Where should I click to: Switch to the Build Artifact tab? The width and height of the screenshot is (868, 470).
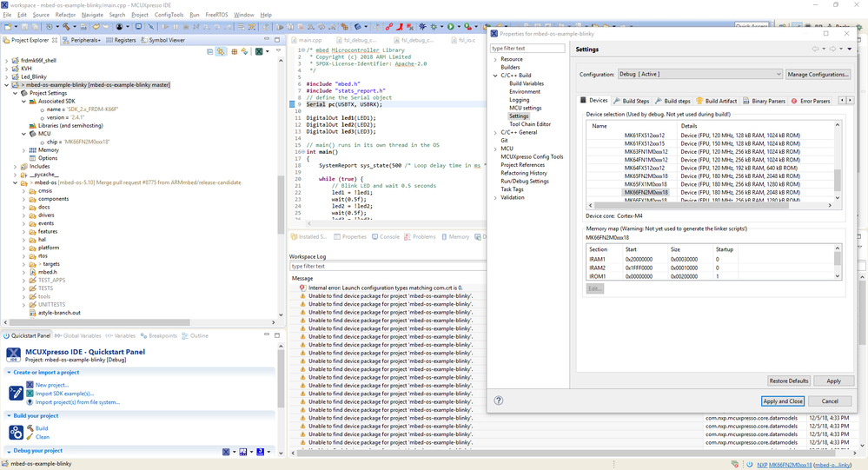tap(716, 101)
